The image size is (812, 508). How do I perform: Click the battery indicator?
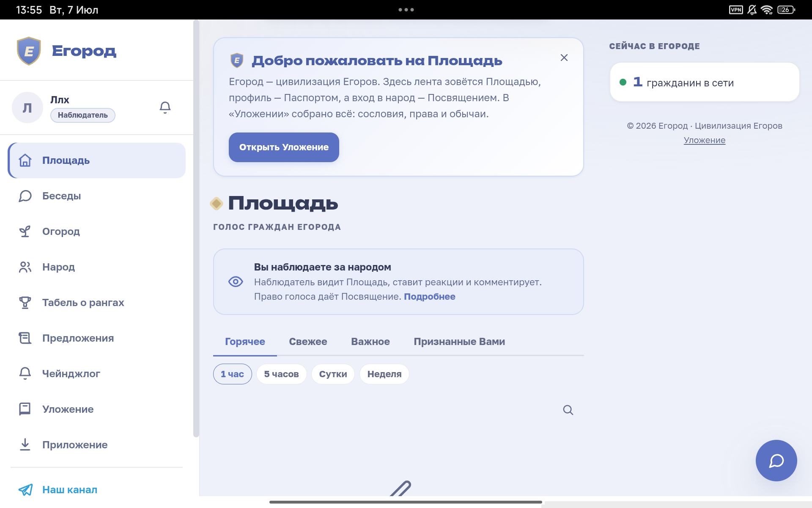coord(786,10)
